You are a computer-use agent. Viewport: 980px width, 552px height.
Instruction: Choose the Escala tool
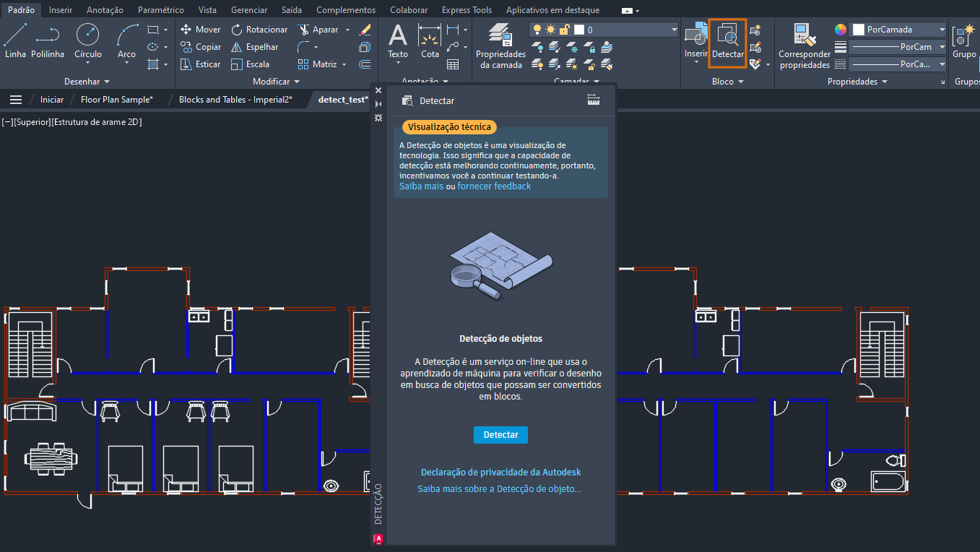(x=250, y=64)
